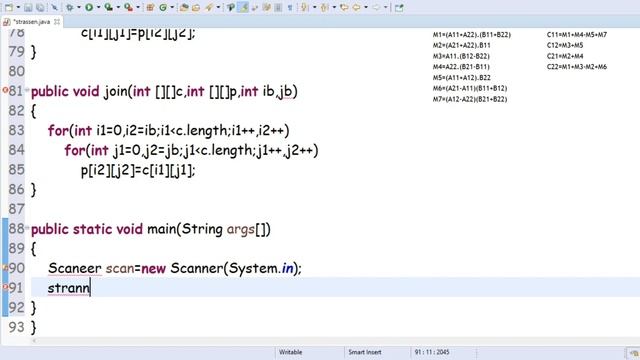The height and width of the screenshot is (360, 640).
Task: Open the Previous Annotation dropdown arrow
Action: 334,7
